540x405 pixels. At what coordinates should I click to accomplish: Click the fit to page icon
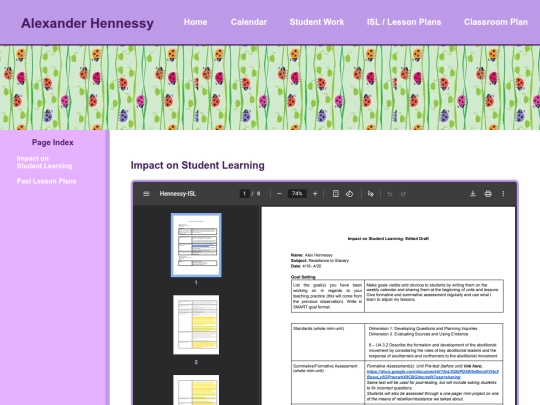[x=335, y=194]
